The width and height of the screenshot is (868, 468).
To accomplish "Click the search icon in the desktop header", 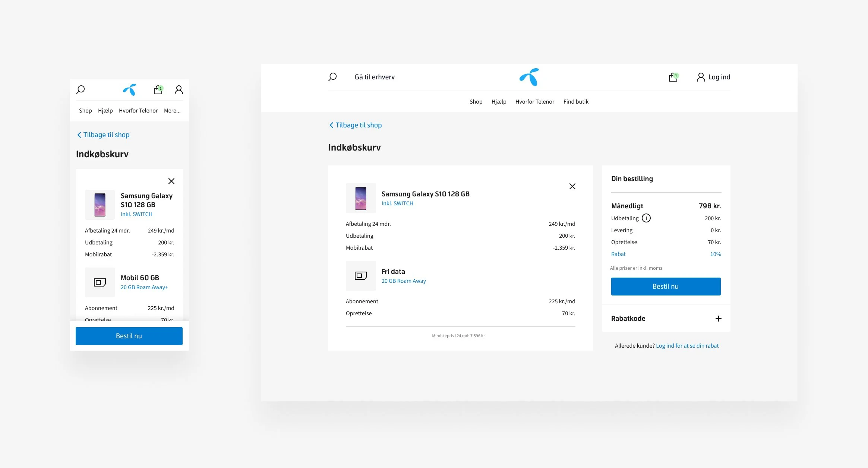I will point(332,77).
